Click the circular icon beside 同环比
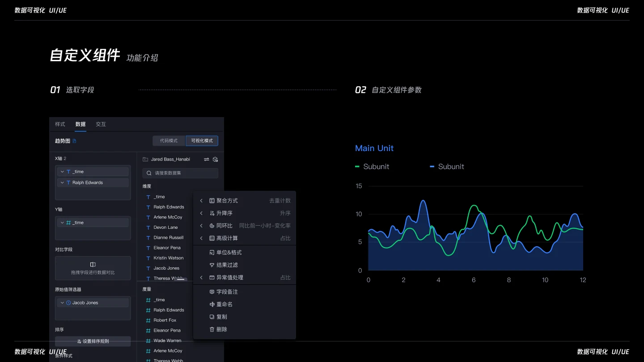This screenshot has height=362, width=644. pos(212,226)
